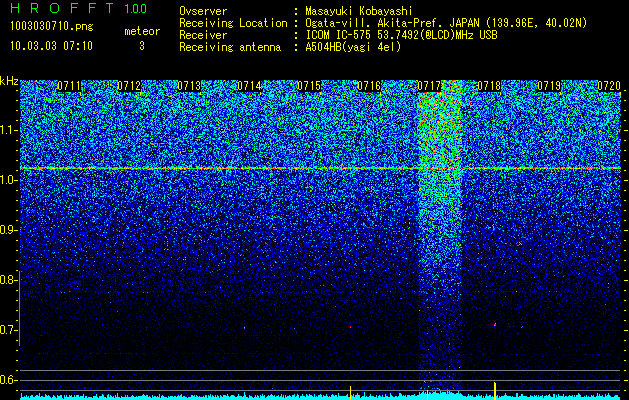Select the Ogata-vill. Akita-Pref. JAPAN location text
The width and height of the screenshot is (629, 400).
pyautogui.click(x=446, y=23)
